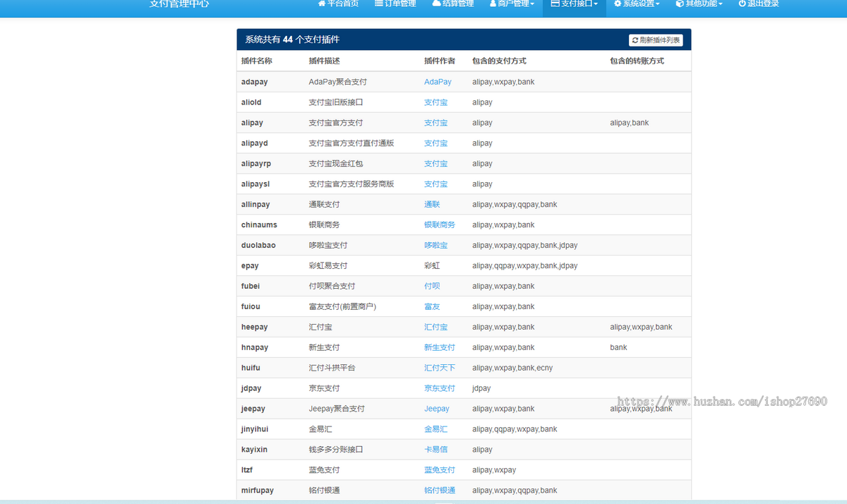
Task: Open 订单管理 in the navbar
Action: (395, 4)
